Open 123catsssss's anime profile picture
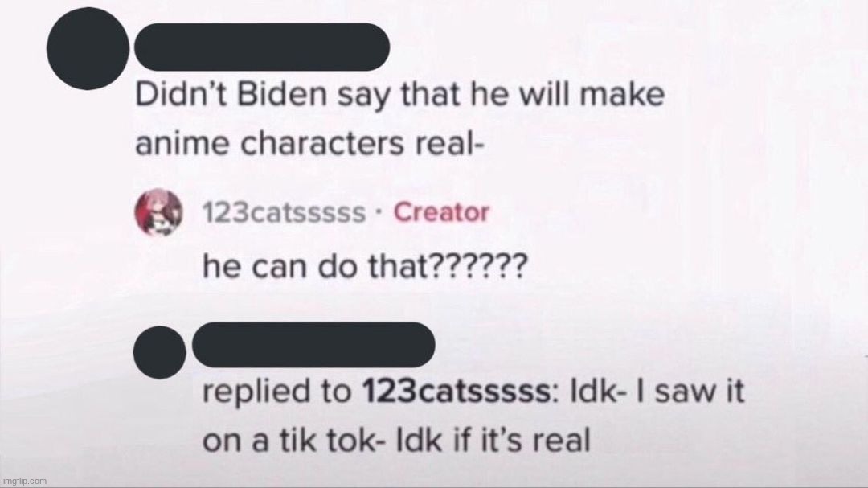Screen dimensions: 868x488 tap(159, 212)
